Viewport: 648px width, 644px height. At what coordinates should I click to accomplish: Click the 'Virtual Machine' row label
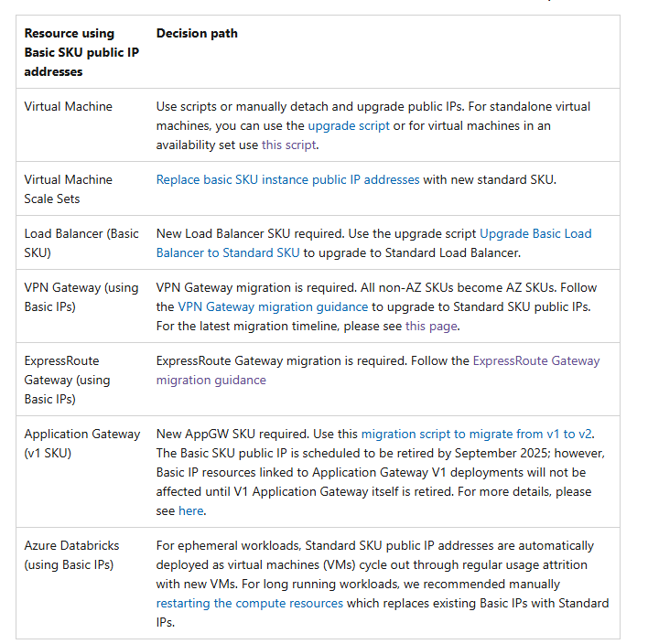click(69, 107)
